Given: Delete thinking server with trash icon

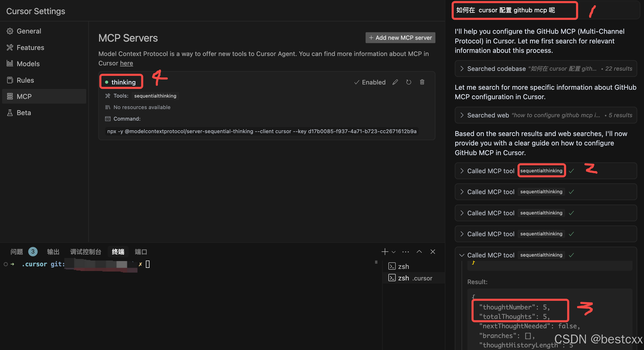Looking at the screenshot, I should tap(422, 82).
